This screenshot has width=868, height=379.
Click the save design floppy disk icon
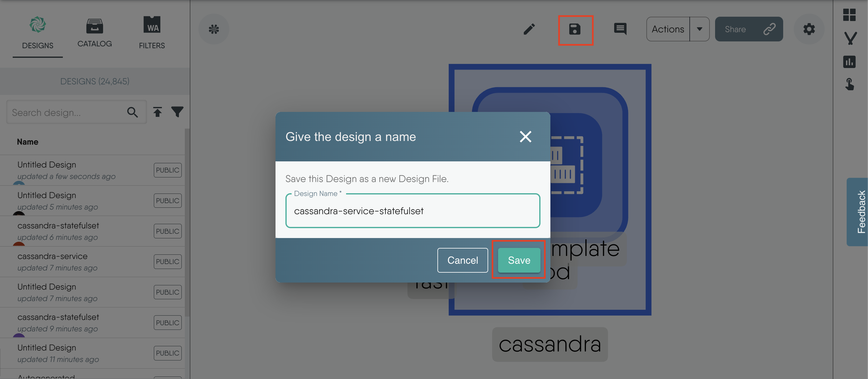(x=575, y=30)
